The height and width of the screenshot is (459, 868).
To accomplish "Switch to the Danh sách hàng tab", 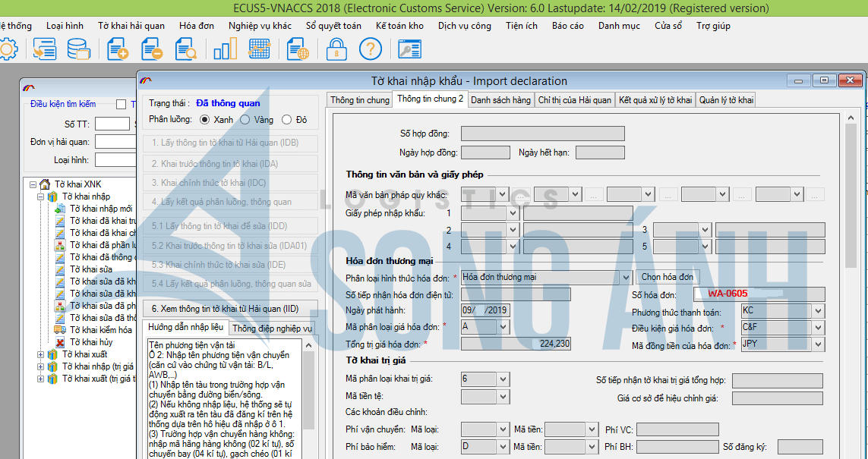I will tap(500, 100).
